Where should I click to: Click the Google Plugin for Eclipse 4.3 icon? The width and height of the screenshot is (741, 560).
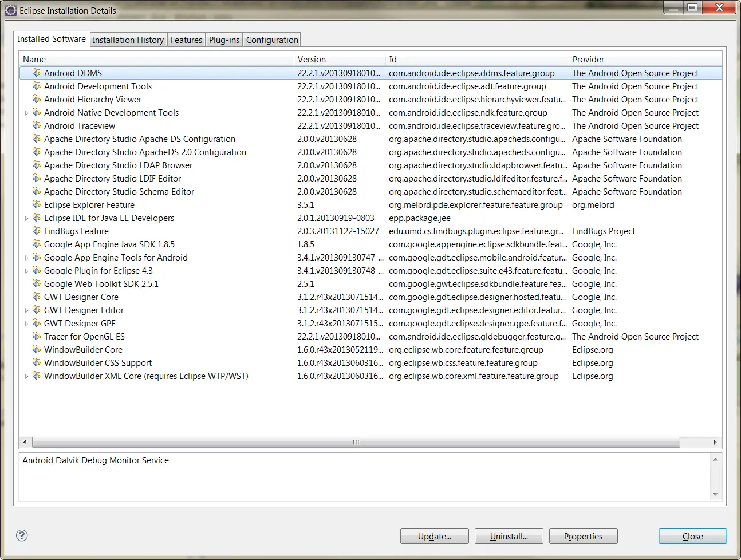click(37, 270)
